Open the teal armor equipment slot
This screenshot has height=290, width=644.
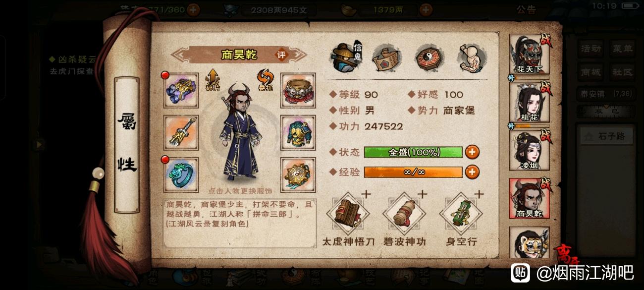pyautogui.click(x=298, y=132)
